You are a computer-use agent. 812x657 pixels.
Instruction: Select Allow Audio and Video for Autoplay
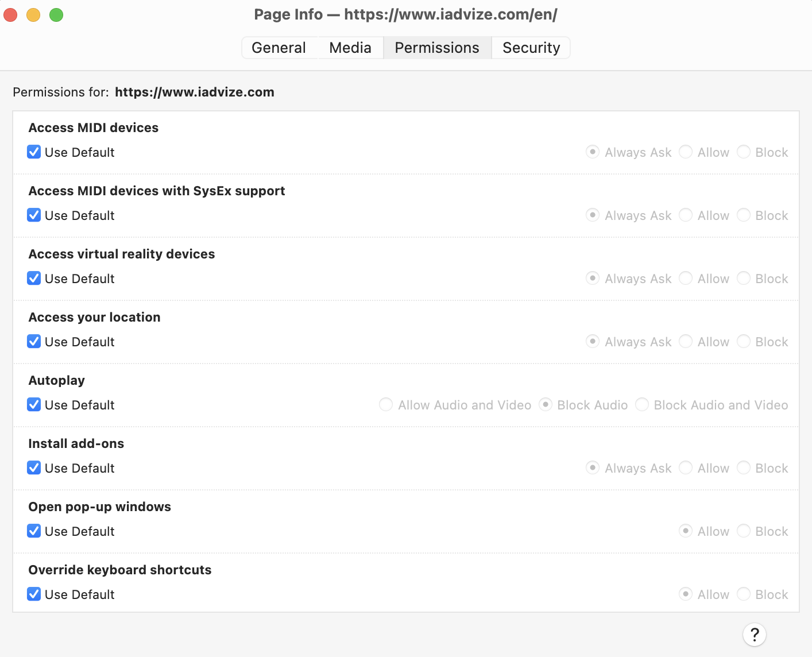point(385,404)
